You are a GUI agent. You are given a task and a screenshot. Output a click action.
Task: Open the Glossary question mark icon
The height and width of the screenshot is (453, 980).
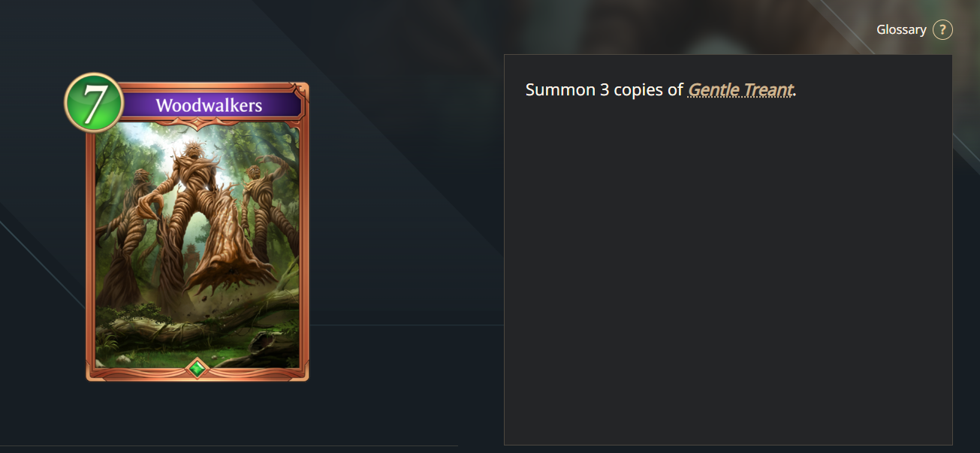pos(942,30)
